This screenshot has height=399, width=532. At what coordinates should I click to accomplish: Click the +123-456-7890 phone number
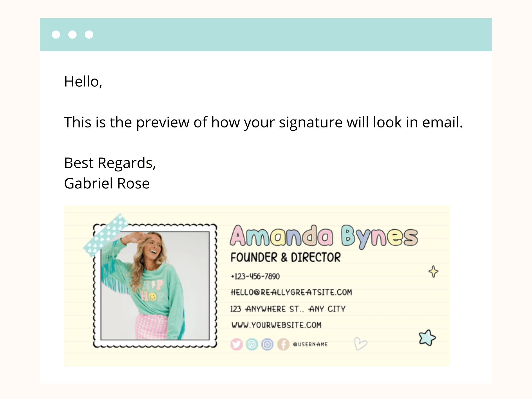[255, 276]
